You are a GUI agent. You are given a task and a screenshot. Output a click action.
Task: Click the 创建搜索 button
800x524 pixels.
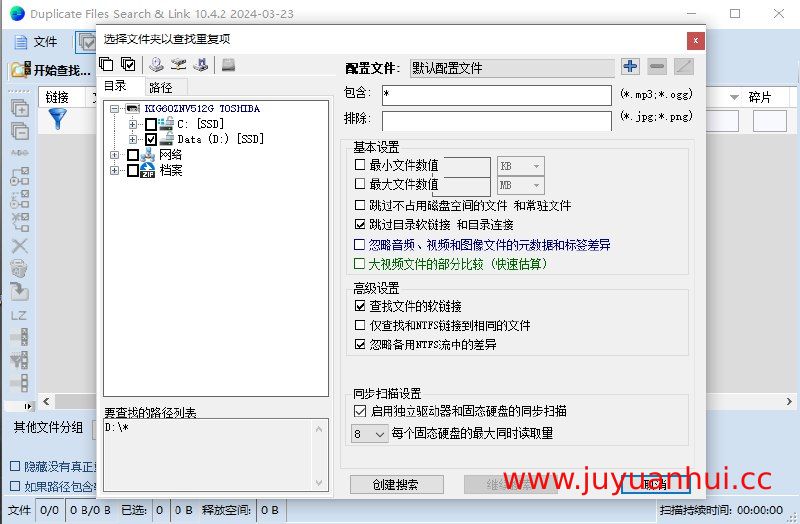pyautogui.click(x=396, y=484)
